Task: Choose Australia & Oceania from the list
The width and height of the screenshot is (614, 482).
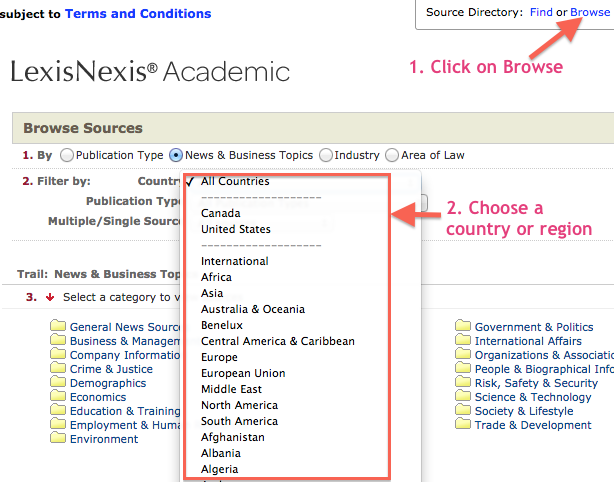Action: 253,309
